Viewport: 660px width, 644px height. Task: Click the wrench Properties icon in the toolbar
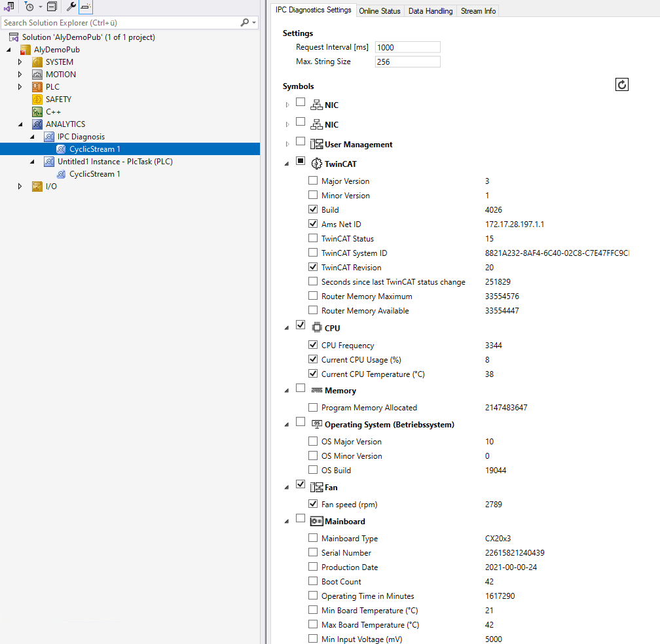point(71,6)
